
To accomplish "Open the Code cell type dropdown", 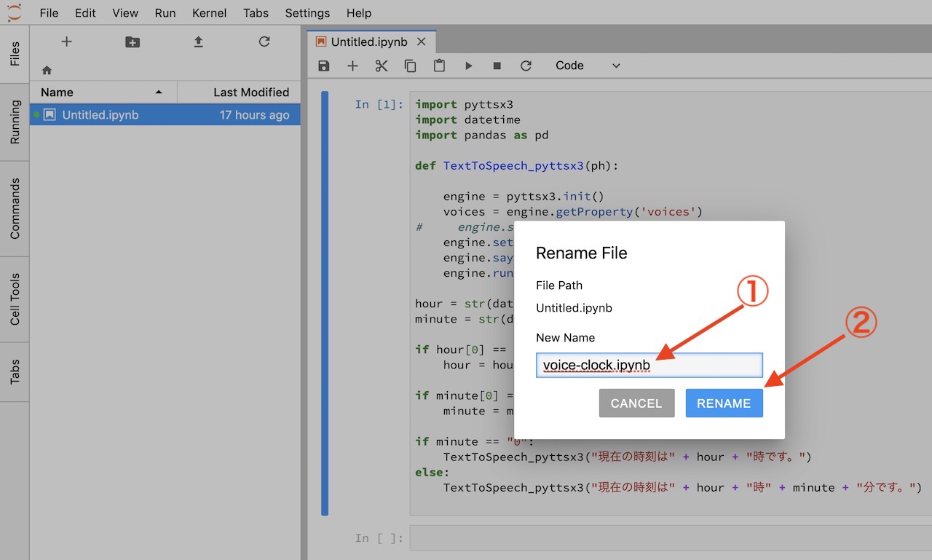I will (x=588, y=66).
